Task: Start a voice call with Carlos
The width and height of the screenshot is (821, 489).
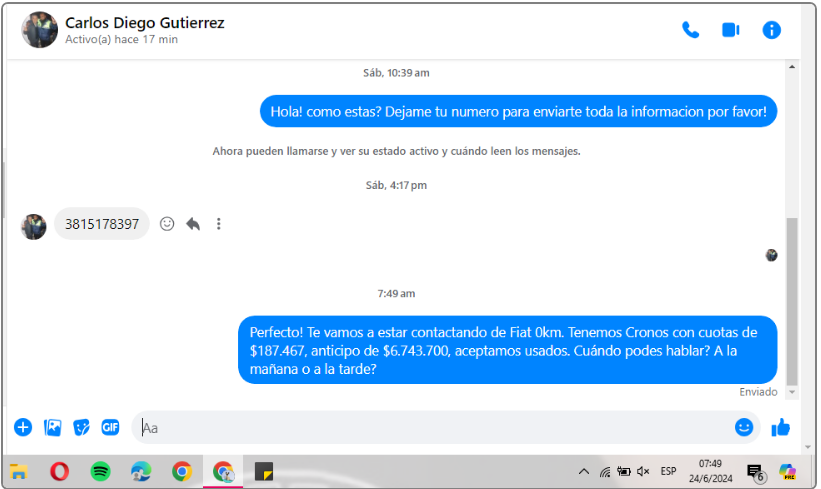Action: tap(690, 30)
